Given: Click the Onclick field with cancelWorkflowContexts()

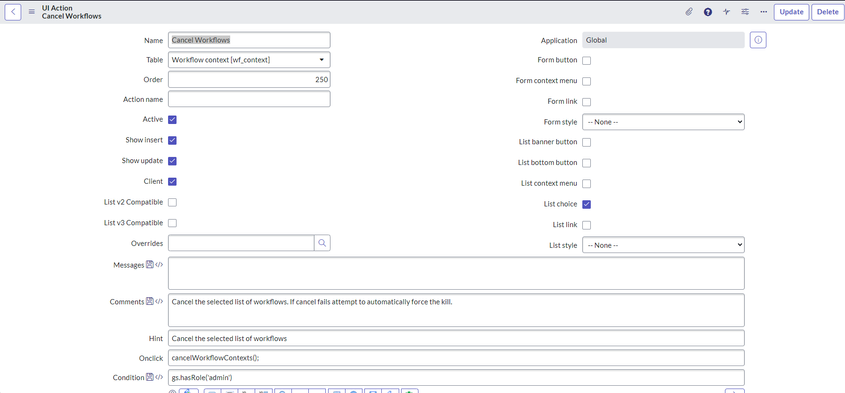Looking at the screenshot, I should tap(456, 358).
